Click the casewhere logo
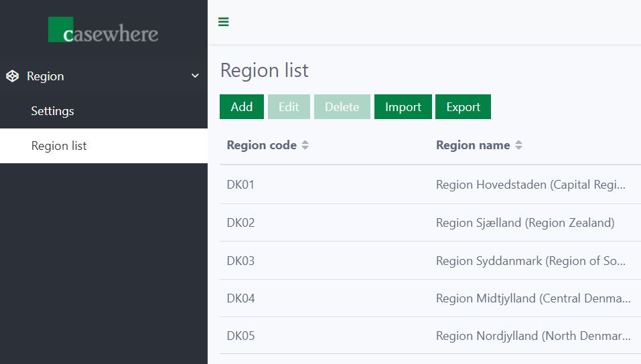 click(x=103, y=31)
